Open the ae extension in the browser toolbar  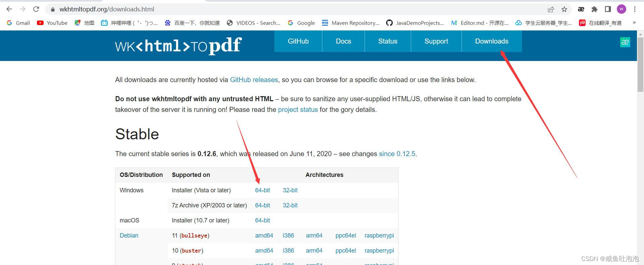tap(581, 9)
